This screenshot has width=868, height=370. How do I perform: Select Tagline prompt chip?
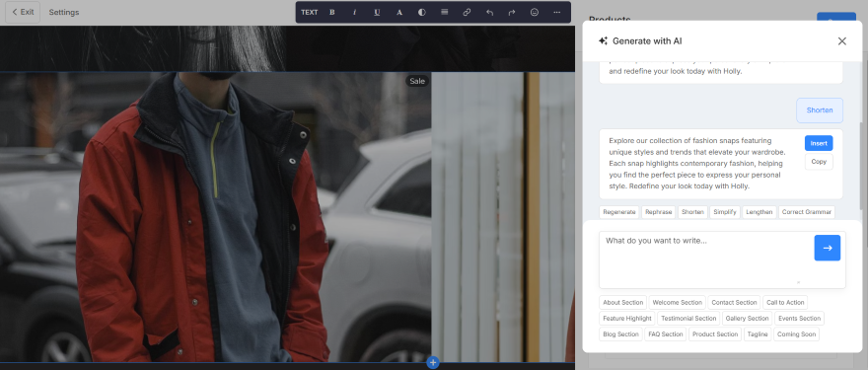[758, 334]
